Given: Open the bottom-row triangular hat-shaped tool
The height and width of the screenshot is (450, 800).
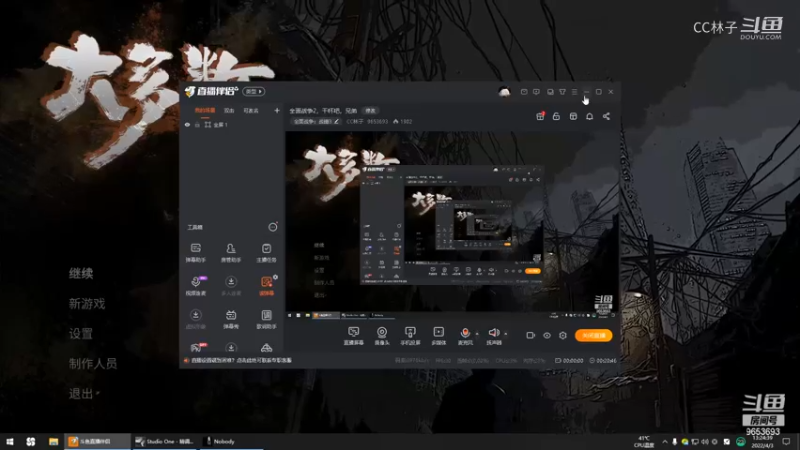Looking at the screenshot, I should point(266,347).
